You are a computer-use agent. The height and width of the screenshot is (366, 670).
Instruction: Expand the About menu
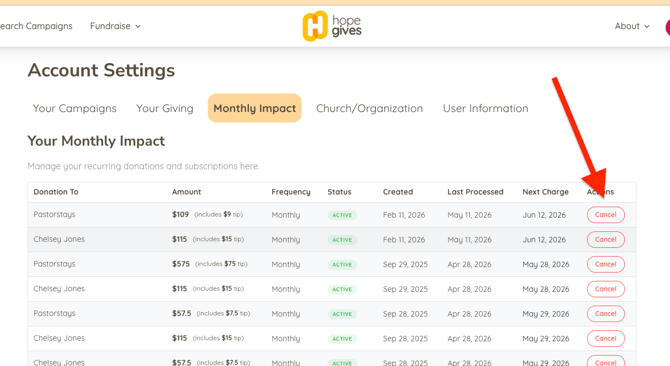tap(632, 26)
